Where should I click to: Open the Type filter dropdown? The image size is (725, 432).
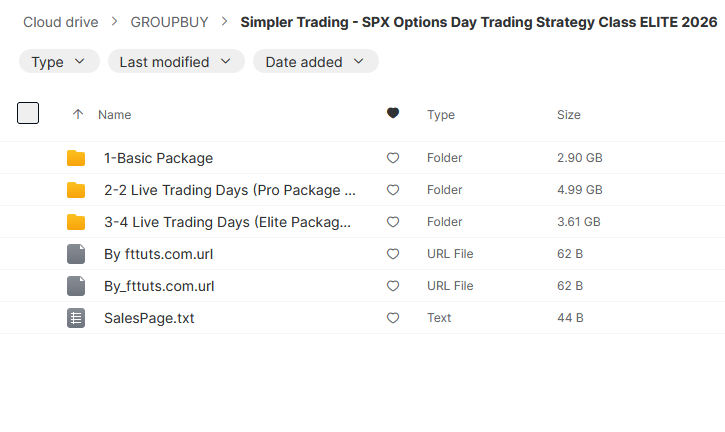pos(59,62)
